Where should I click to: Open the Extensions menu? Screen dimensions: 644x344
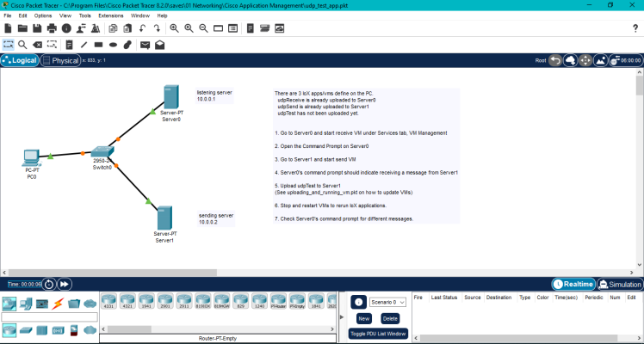tap(110, 15)
